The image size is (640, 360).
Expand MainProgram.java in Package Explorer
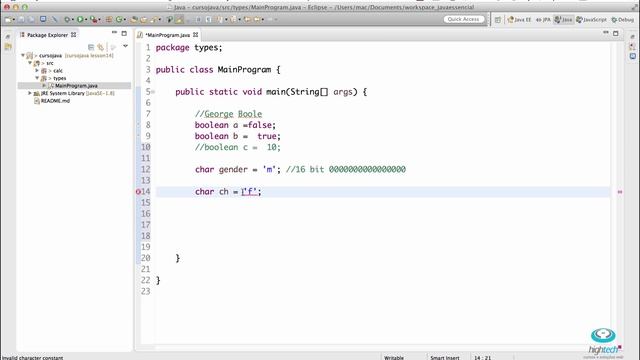(44, 86)
